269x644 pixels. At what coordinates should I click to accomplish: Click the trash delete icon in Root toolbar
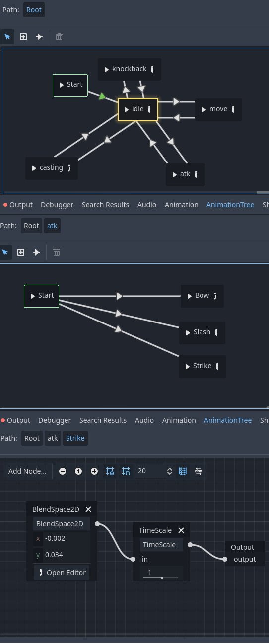click(59, 37)
